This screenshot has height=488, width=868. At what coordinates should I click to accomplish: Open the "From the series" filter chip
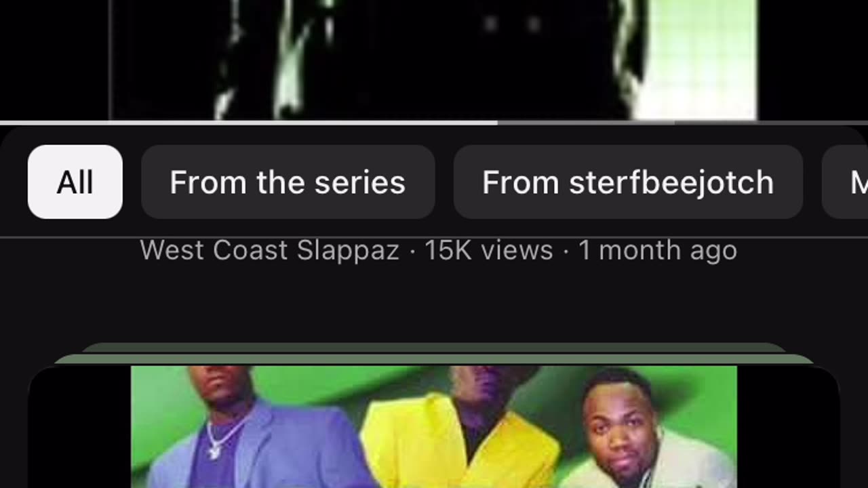coord(288,182)
